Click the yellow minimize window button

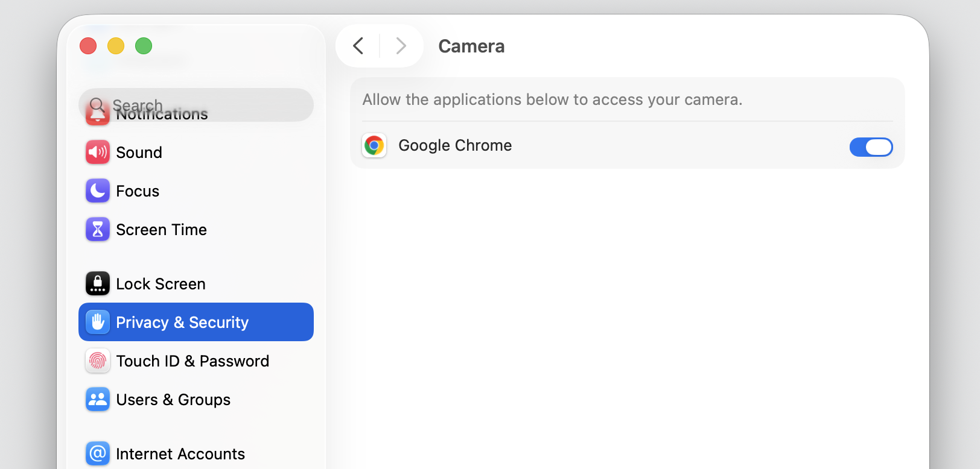pyautogui.click(x=116, y=46)
